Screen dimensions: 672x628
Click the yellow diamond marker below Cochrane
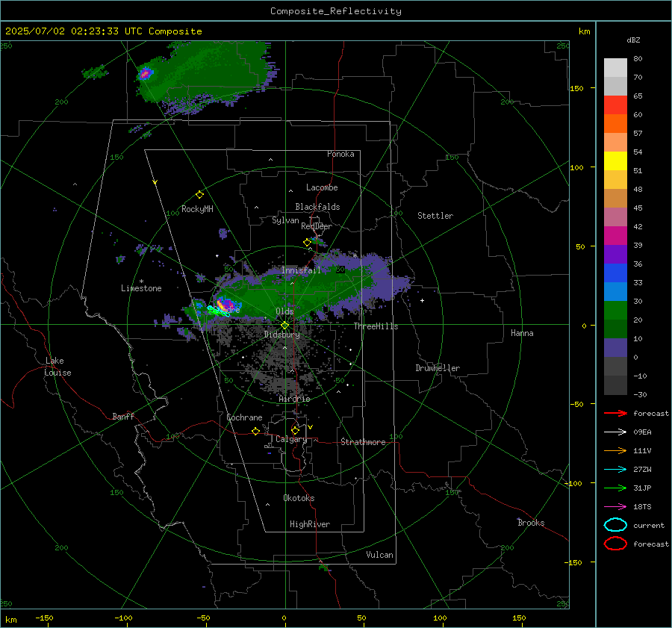(256, 431)
